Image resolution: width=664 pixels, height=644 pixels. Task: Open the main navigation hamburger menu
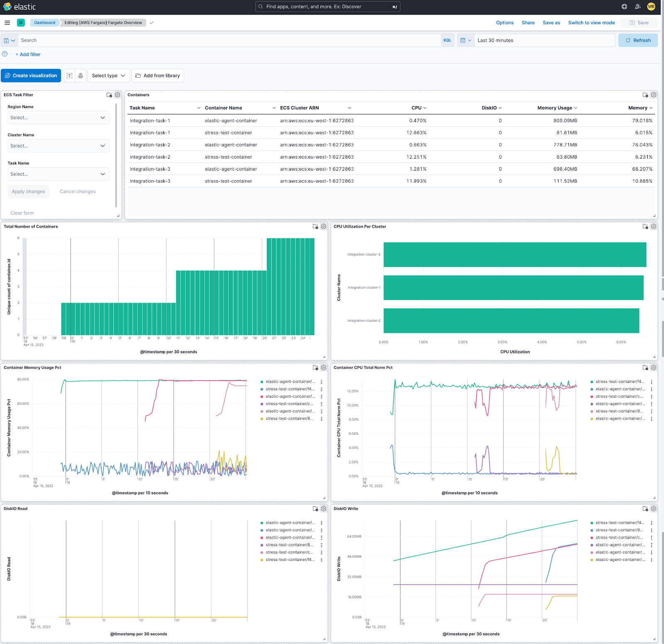pos(7,22)
